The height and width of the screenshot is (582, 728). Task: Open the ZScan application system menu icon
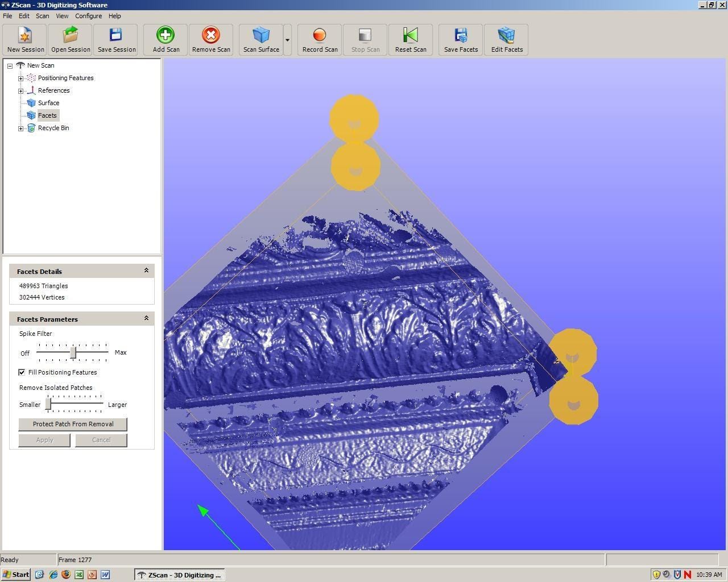coord(5,5)
